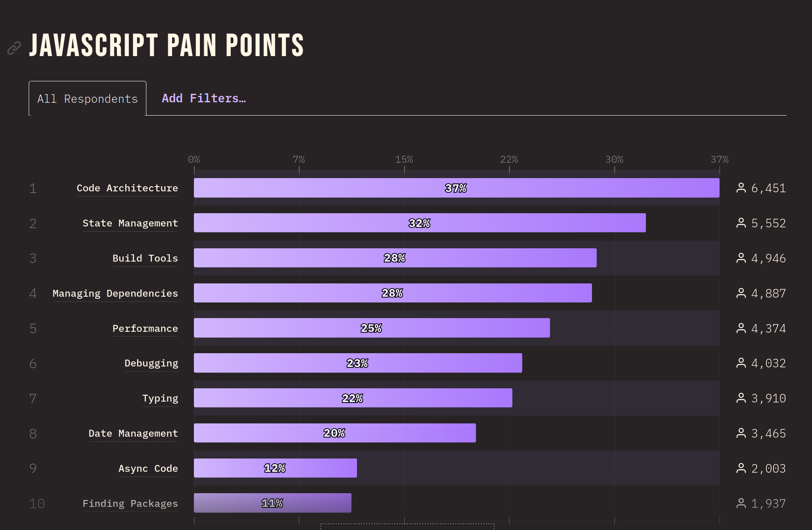
Task: Open the Add Filters… tab
Action: pos(204,98)
